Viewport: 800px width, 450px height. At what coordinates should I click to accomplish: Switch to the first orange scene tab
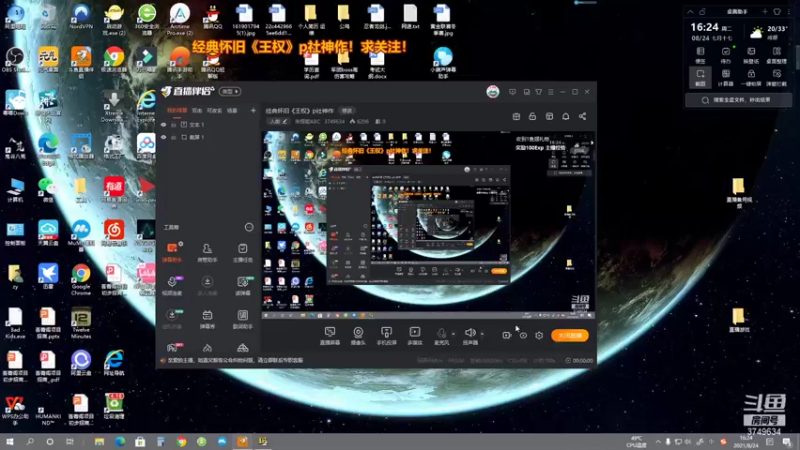[177, 110]
